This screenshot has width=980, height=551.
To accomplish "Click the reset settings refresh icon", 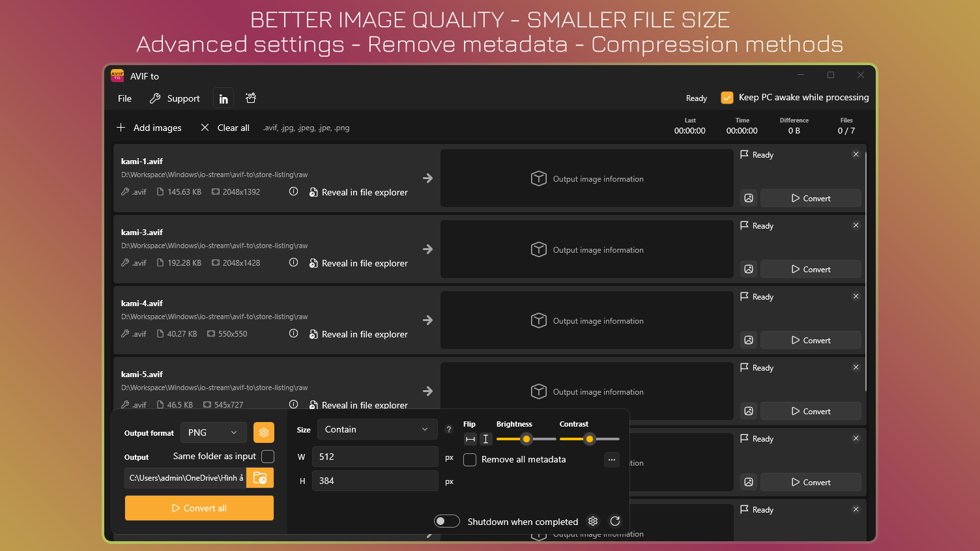I will [x=614, y=521].
